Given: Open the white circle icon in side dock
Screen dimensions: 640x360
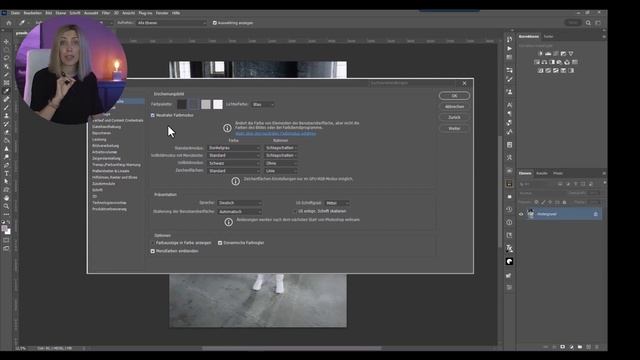Looking at the screenshot, I should click(x=509, y=262).
